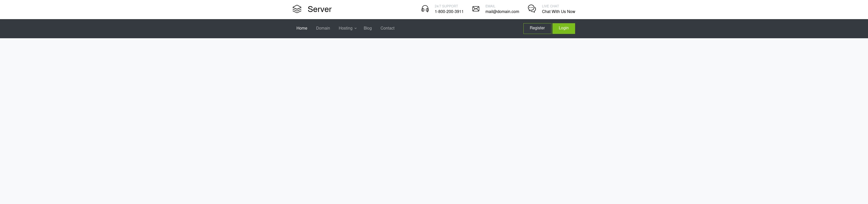The width and height of the screenshot is (868, 204).
Task: Open the Server brand name link
Action: pyautogui.click(x=319, y=9)
